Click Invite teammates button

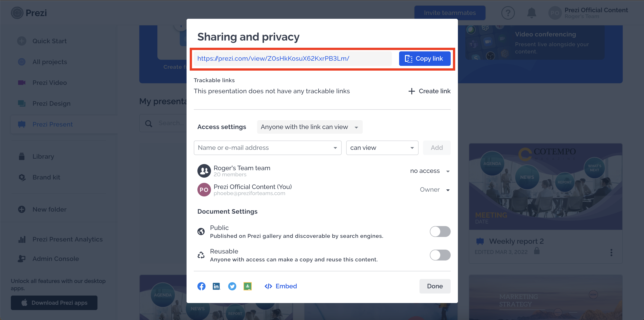450,13
